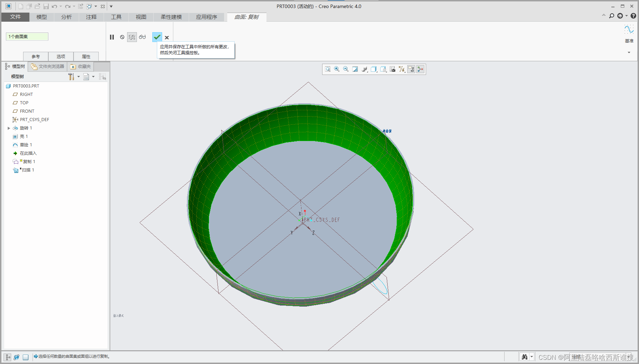Switch to the 工具 ribbon tab
The width and height of the screenshot is (639, 364).
click(116, 17)
